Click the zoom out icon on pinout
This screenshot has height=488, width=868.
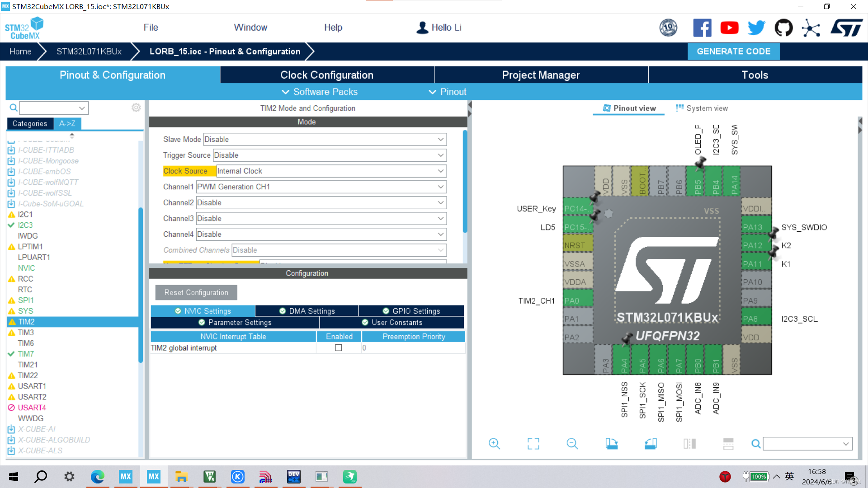click(x=572, y=444)
